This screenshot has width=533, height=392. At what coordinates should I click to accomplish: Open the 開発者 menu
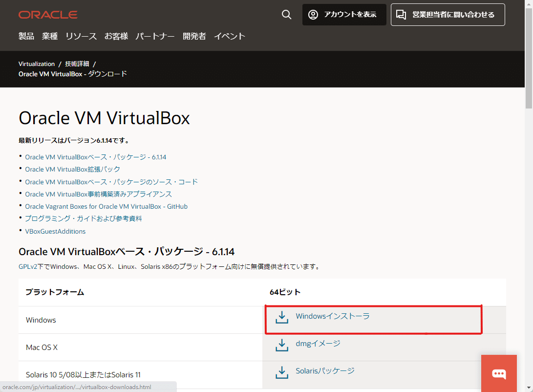(x=194, y=36)
